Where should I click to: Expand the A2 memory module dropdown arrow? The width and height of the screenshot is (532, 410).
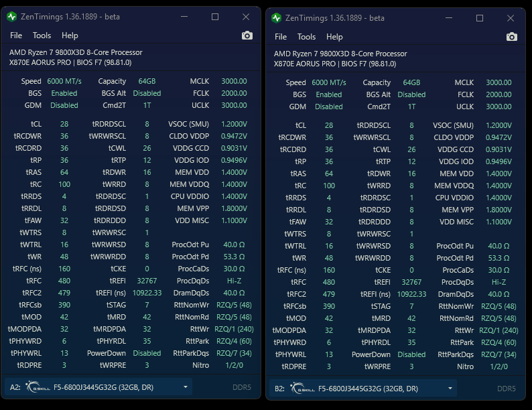click(x=186, y=387)
